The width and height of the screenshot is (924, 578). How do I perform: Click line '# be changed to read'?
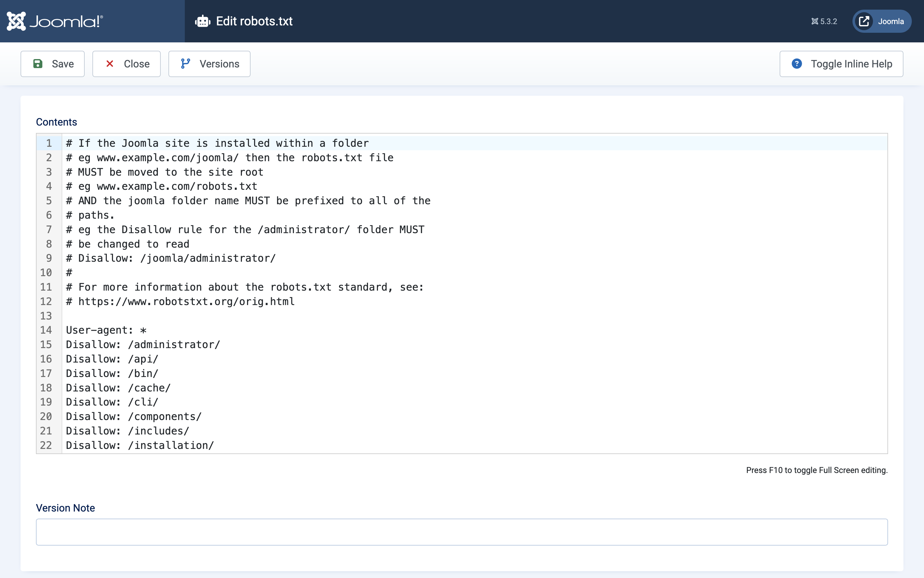(127, 244)
